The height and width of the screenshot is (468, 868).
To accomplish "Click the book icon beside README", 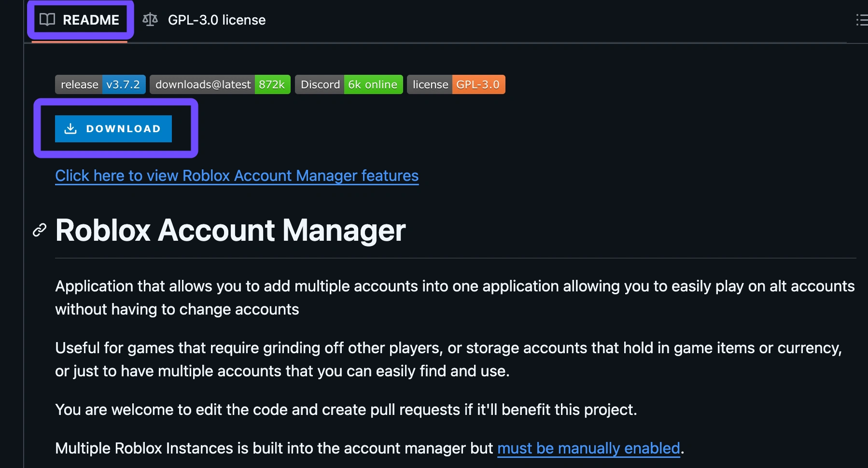I will [47, 20].
